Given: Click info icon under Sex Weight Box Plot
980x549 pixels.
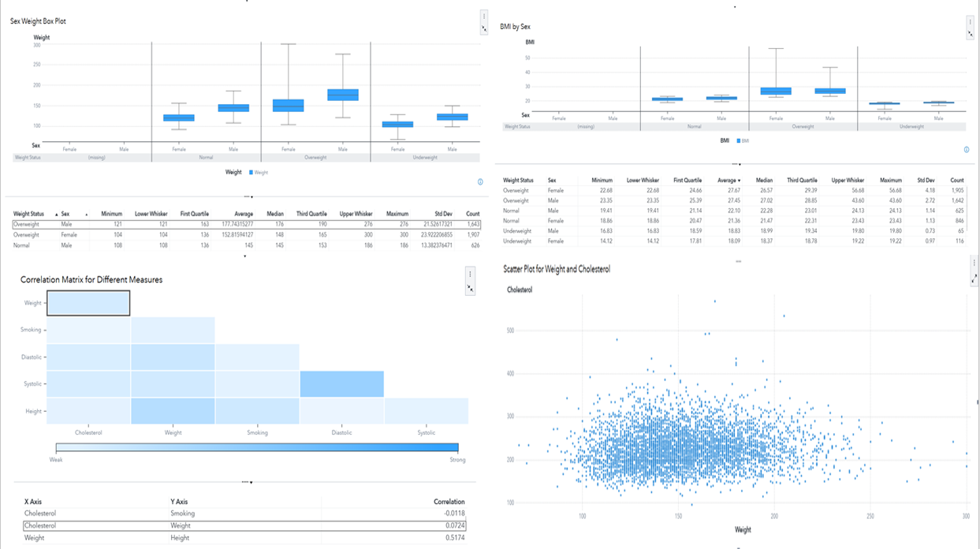Looking at the screenshot, I should [x=480, y=182].
